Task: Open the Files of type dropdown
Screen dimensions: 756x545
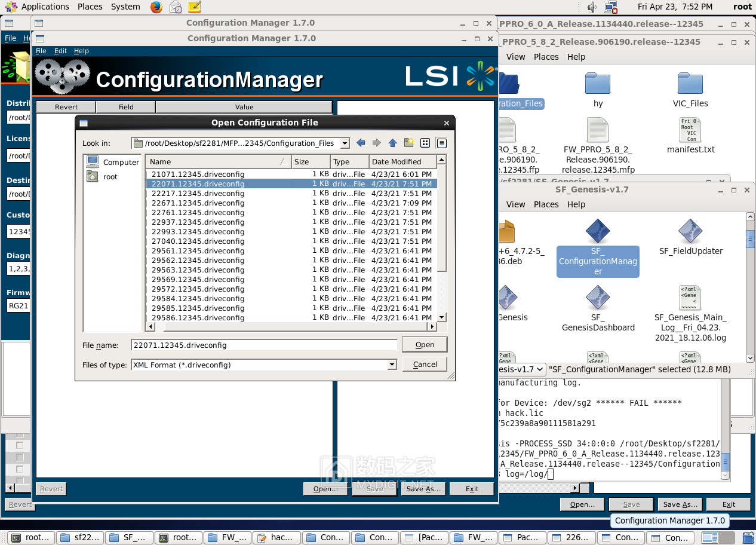Action: click(392, 365)
